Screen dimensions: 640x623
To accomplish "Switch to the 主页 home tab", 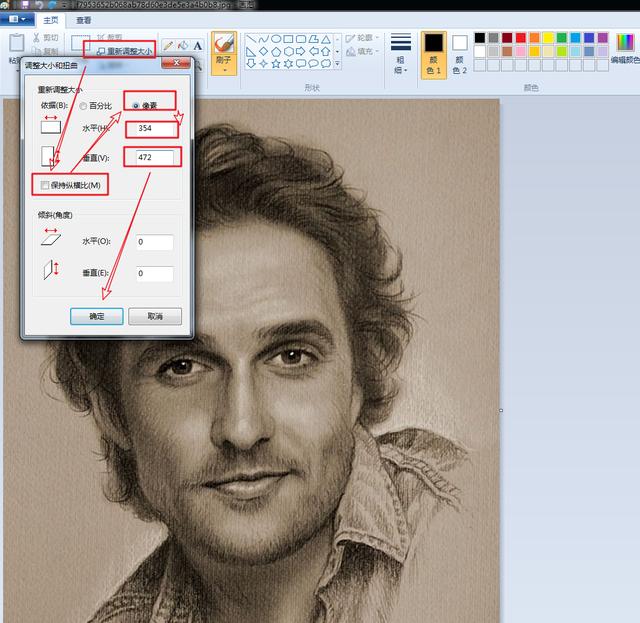I will (x=51, y=19).
